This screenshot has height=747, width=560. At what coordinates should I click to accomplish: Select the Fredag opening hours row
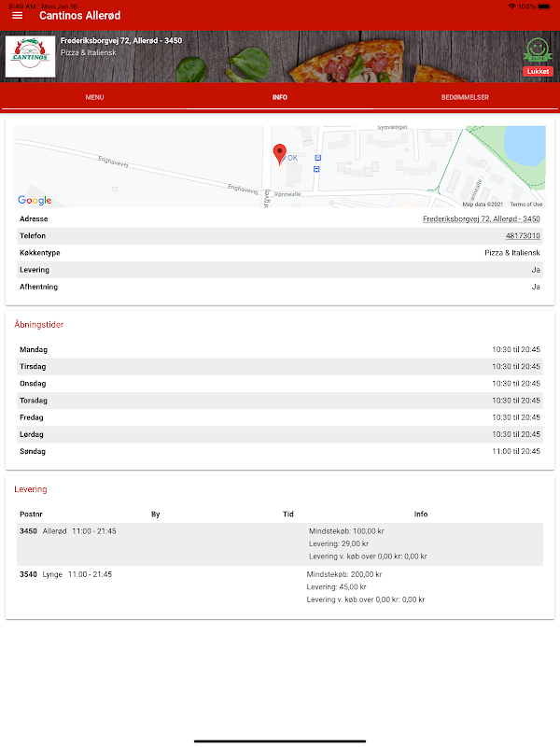280,417
